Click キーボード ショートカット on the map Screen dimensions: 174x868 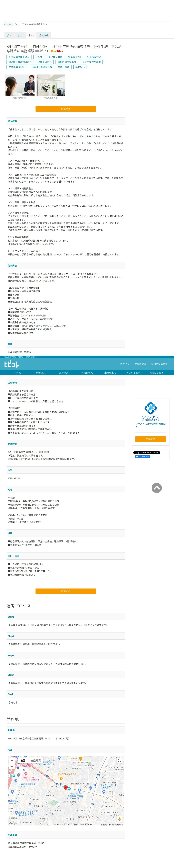point(63,825)
